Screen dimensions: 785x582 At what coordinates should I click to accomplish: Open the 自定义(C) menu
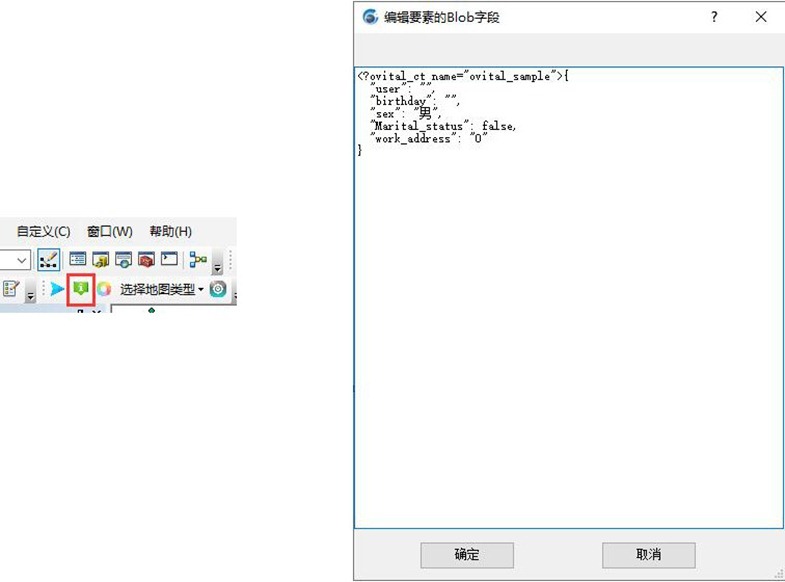point(43,231)
